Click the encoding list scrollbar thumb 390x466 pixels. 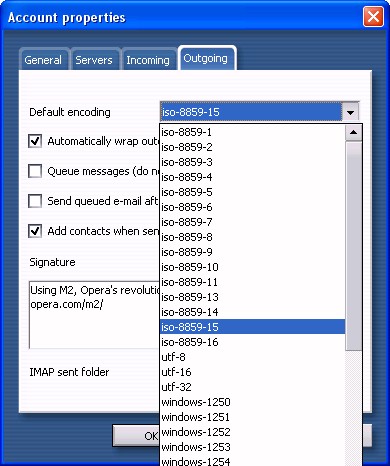tap(354, 246)
